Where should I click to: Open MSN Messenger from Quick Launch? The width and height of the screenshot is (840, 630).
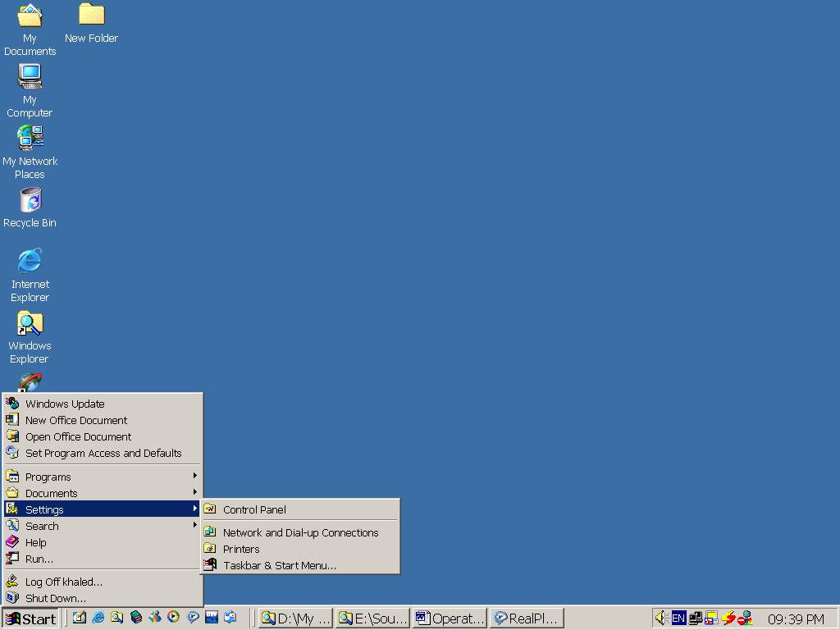(x=155, y=618)
